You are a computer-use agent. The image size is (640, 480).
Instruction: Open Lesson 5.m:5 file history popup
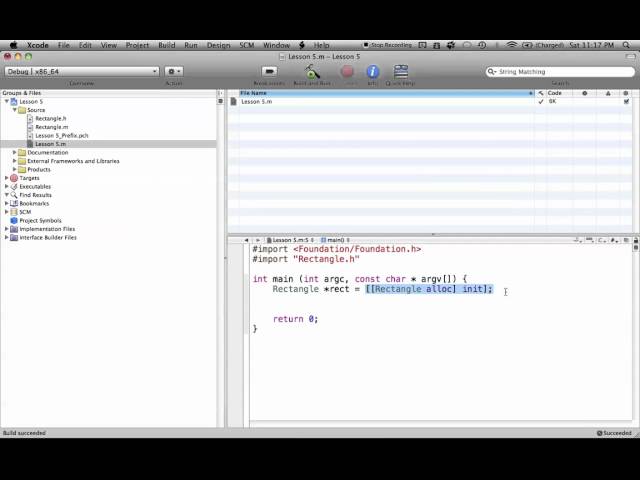point(291,240)
